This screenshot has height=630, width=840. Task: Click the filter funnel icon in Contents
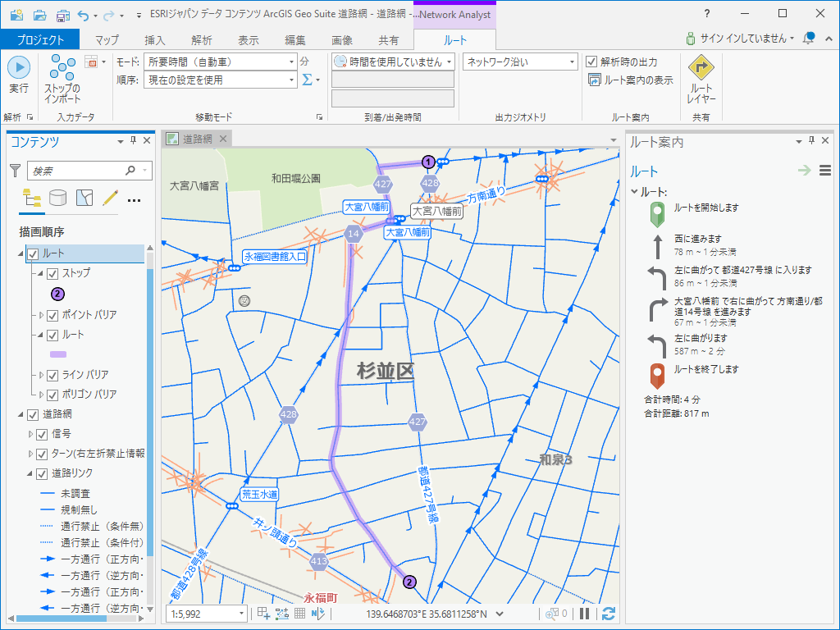(x=15, y=171)
